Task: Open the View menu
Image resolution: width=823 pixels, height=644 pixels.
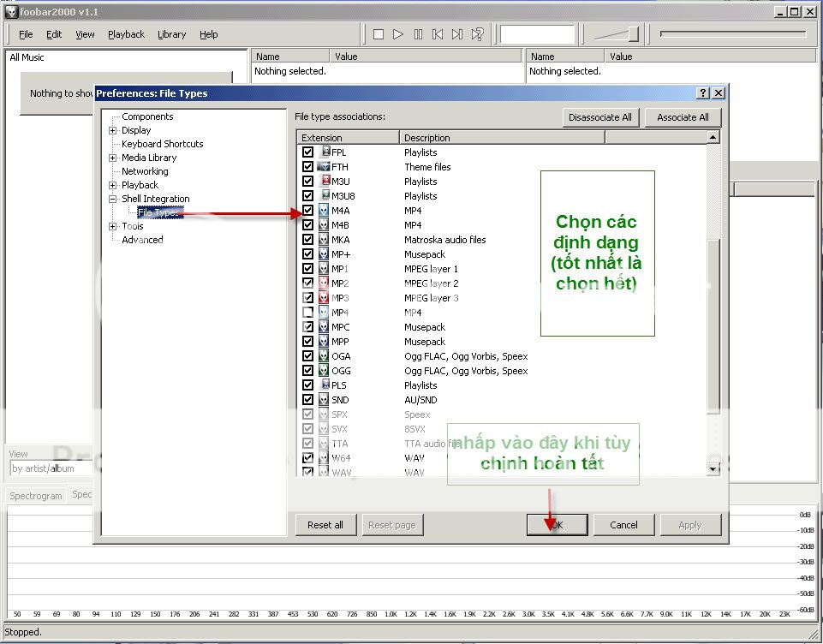Action: click(85, 34)
